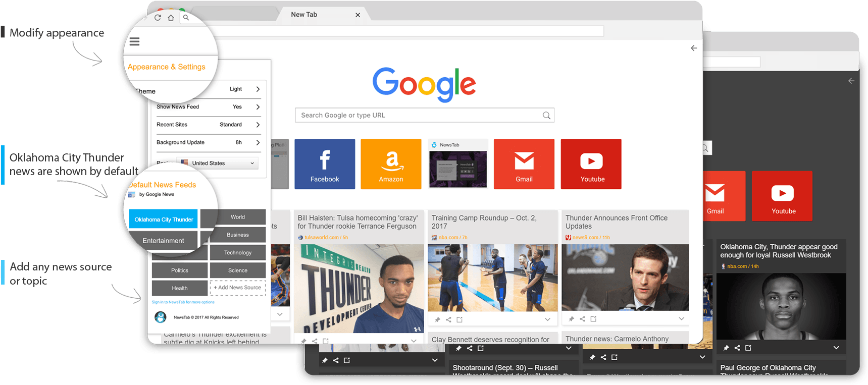Open the Westbrook article externally in dark window
The width and height of the screenshot is (868, 385).
748,348
